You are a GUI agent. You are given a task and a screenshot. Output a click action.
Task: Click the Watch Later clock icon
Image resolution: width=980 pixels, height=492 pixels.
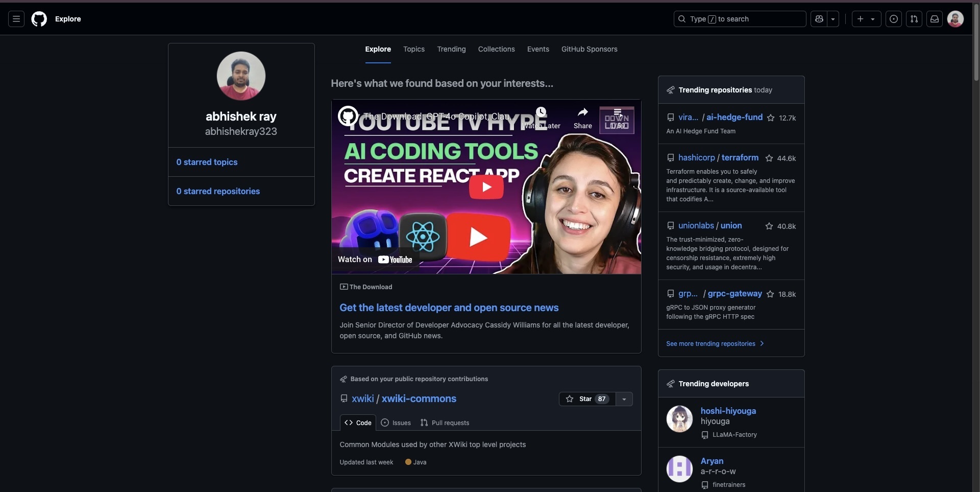tap(541, 112)
